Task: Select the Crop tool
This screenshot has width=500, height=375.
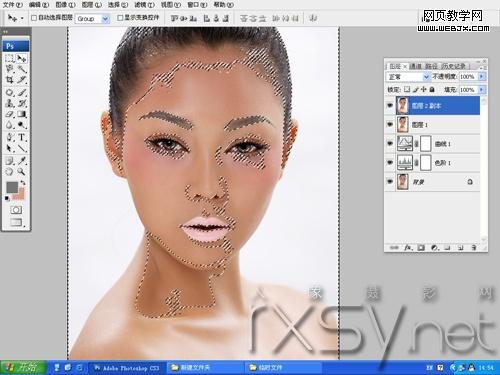Action: [x=10, y=80]
